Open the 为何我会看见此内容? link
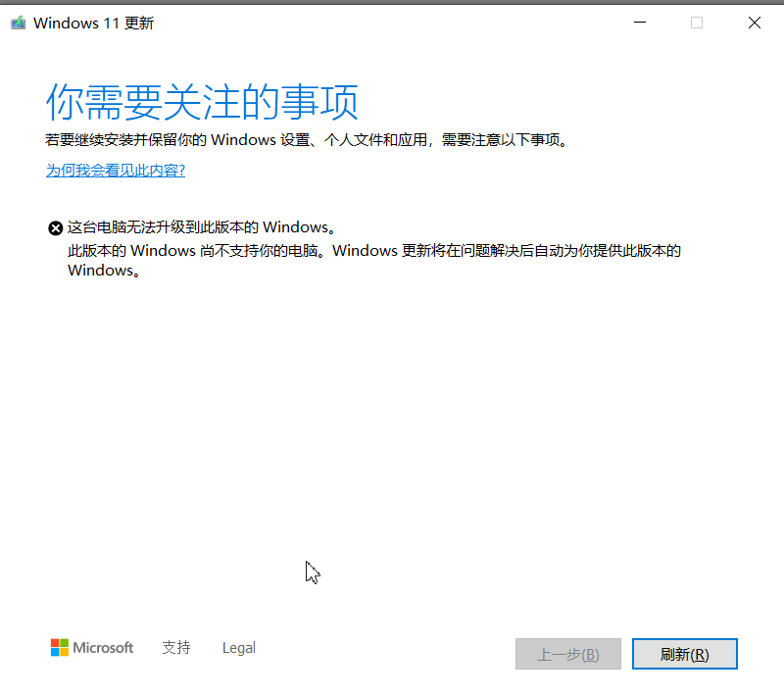784x697 pixels. tap(116, 171)
